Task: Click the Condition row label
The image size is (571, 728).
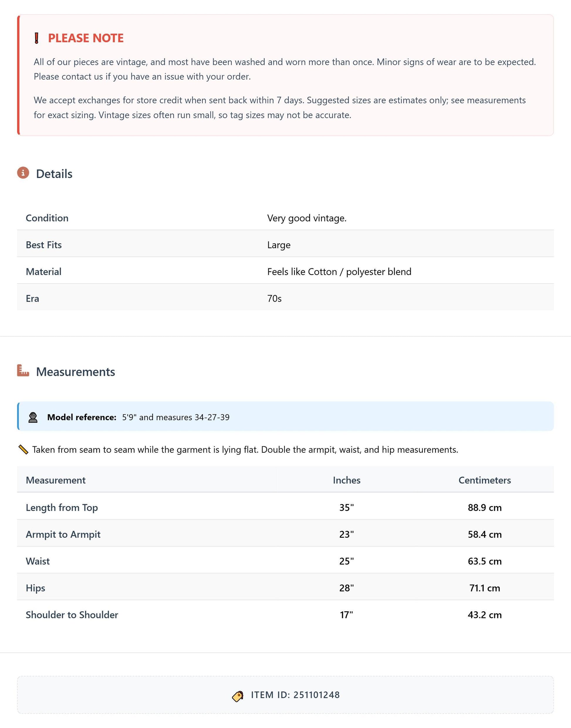Action: [47, 218]
